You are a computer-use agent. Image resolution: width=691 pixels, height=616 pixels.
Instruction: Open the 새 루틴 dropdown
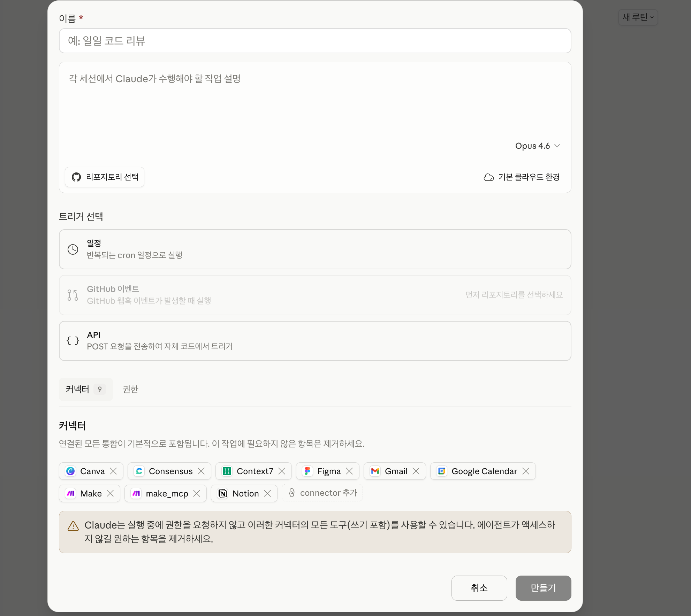[x=638, y=17]
